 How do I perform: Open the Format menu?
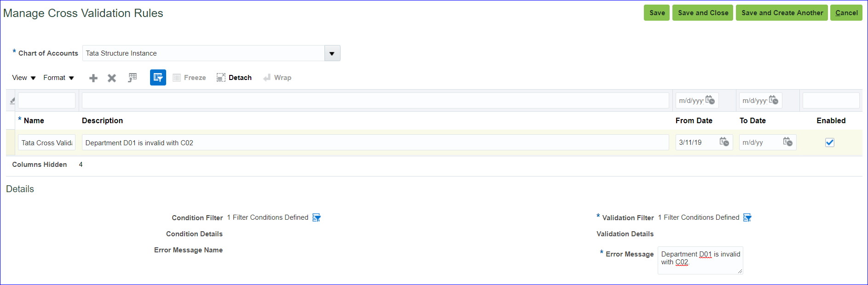point(58,78)
